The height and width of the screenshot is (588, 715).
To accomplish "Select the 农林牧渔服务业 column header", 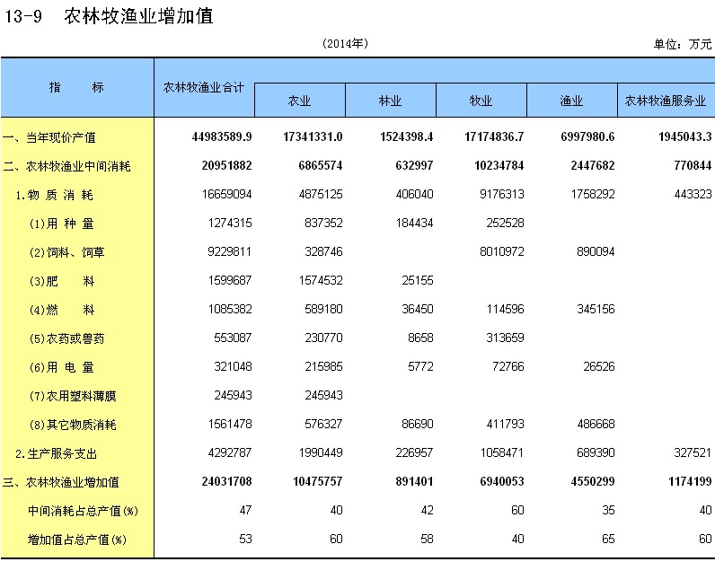I will pos(665,101).
